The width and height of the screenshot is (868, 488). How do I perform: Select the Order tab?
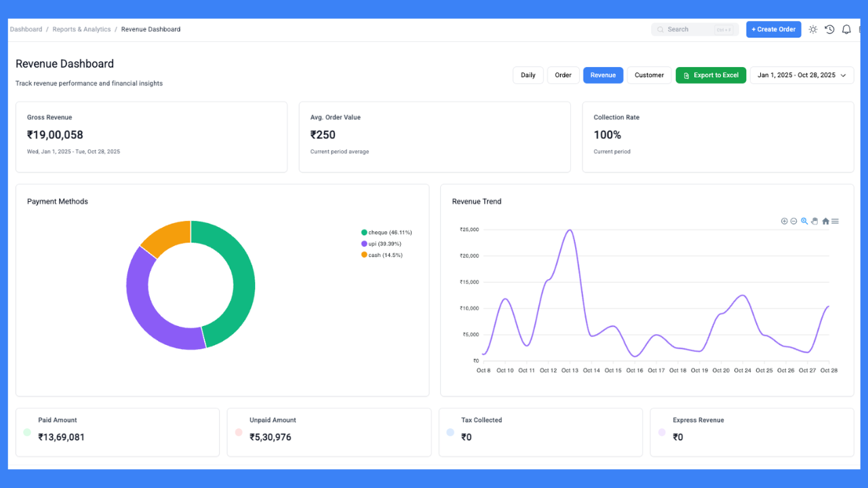563,75
